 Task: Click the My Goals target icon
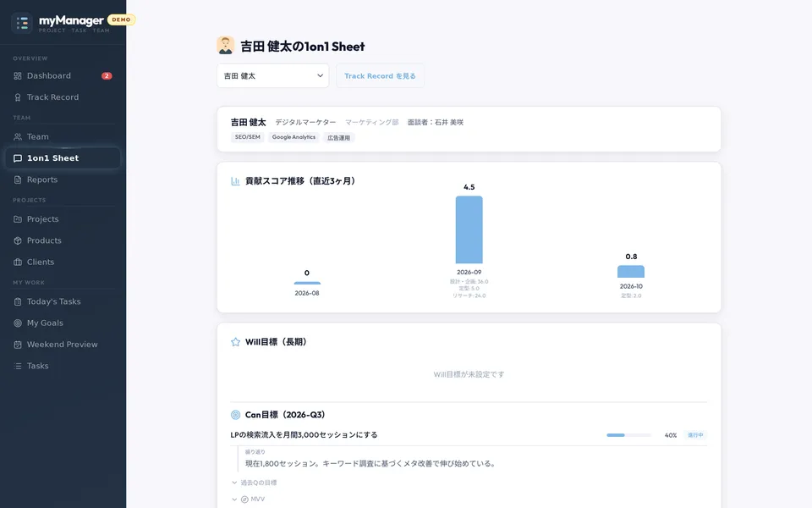[18, 323]
